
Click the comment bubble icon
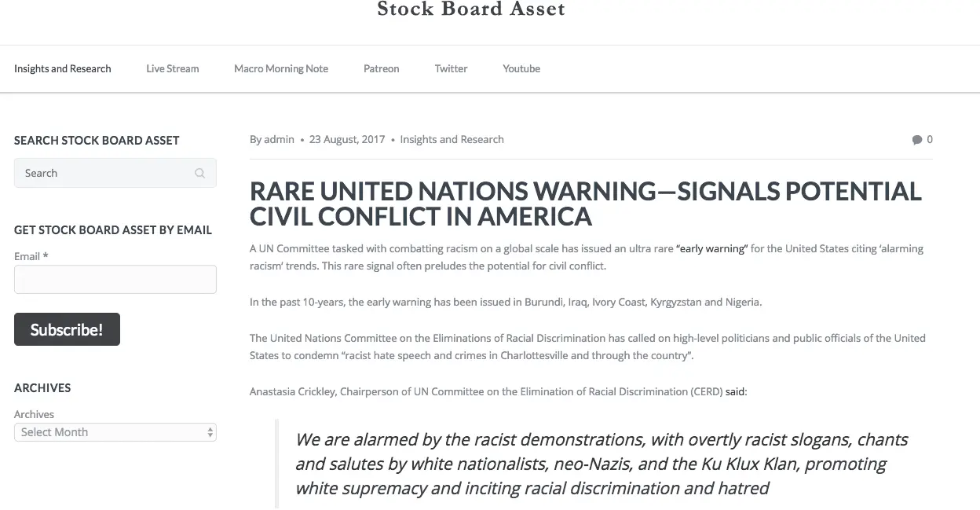[916, 140]
